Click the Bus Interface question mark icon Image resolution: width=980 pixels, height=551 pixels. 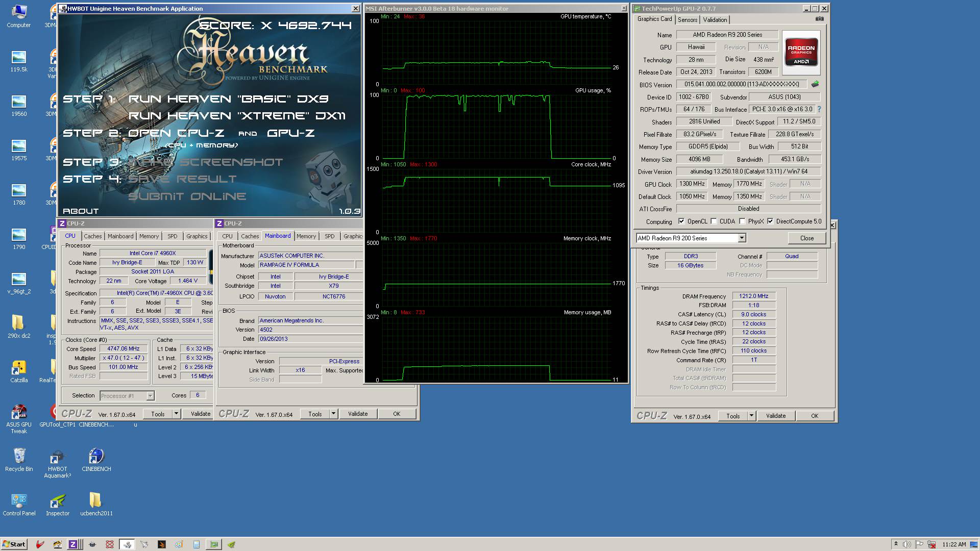[x=819, y=109]
